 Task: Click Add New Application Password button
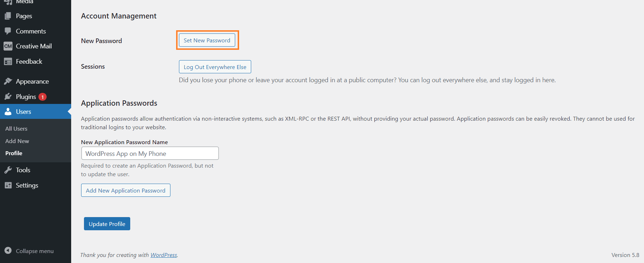tap(126, 190)
